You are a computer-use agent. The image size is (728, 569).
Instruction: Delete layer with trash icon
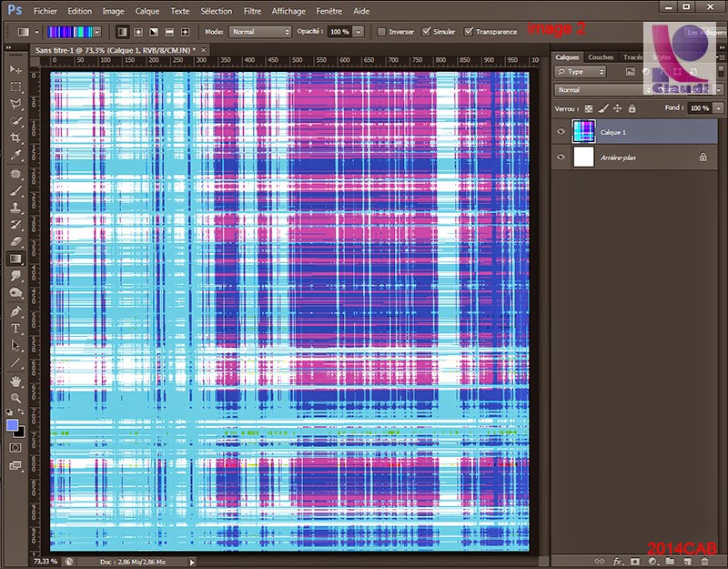coord(704,562)
